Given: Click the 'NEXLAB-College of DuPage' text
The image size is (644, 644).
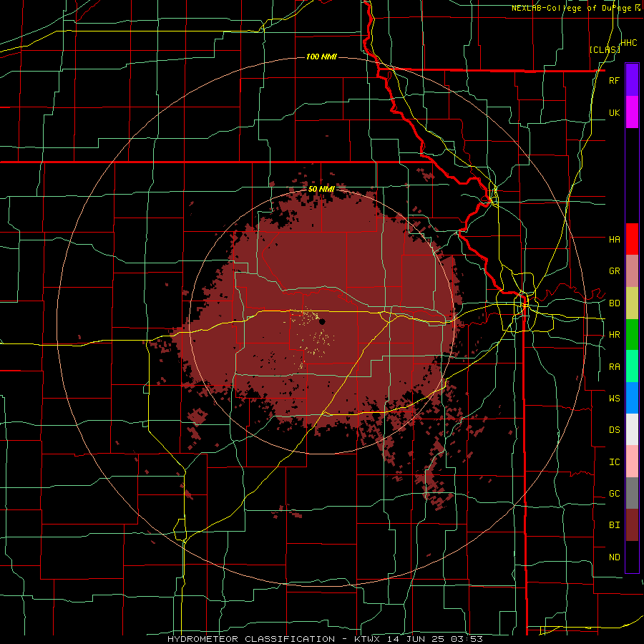Looking at the screenshot, I should pos(571,8).
